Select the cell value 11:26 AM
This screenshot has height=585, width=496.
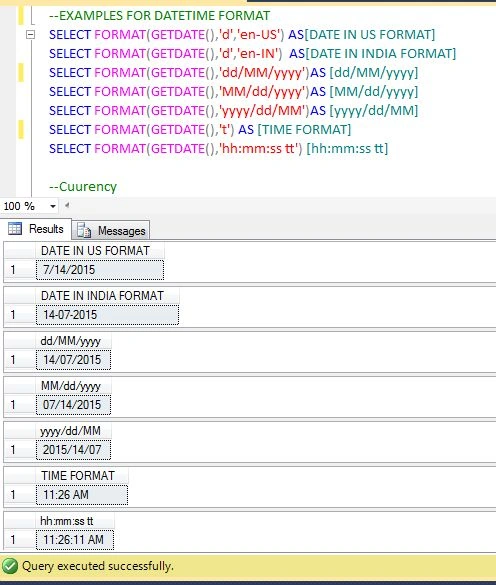click(x=82, y=495)
